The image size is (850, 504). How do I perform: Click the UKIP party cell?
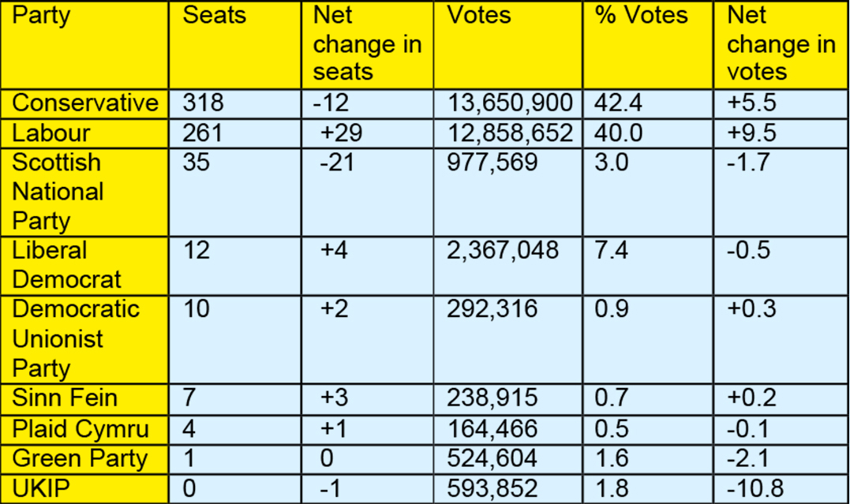[x=84, y=489]
